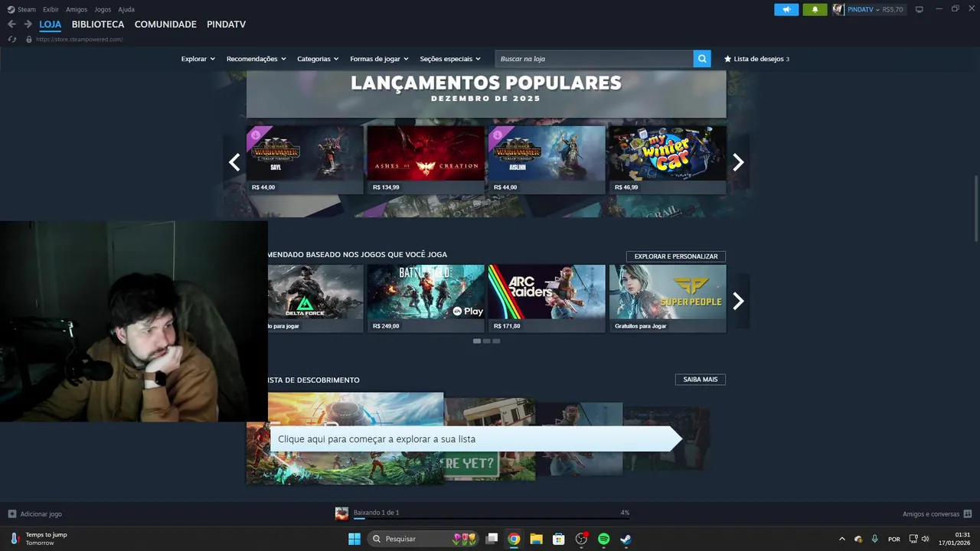Click the PINDATV profile avatar
Viewport: 980px width, 551px height.
(838, 9)
